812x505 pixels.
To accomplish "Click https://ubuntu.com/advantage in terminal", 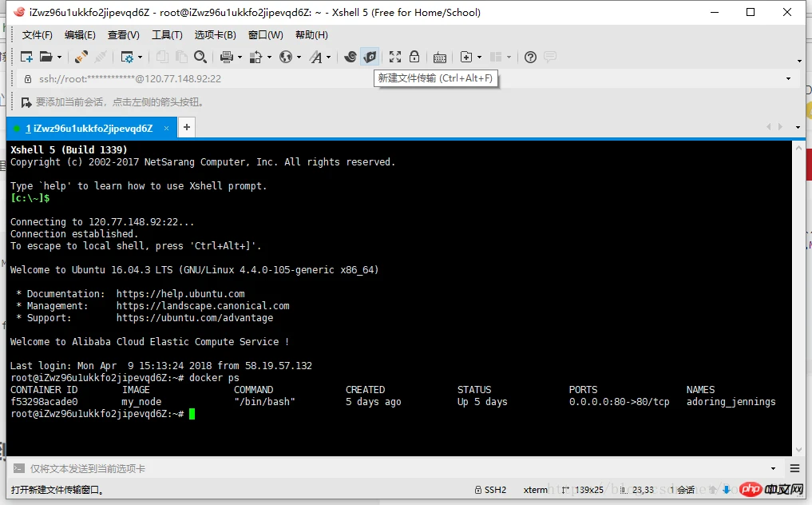I will point(194,318).
